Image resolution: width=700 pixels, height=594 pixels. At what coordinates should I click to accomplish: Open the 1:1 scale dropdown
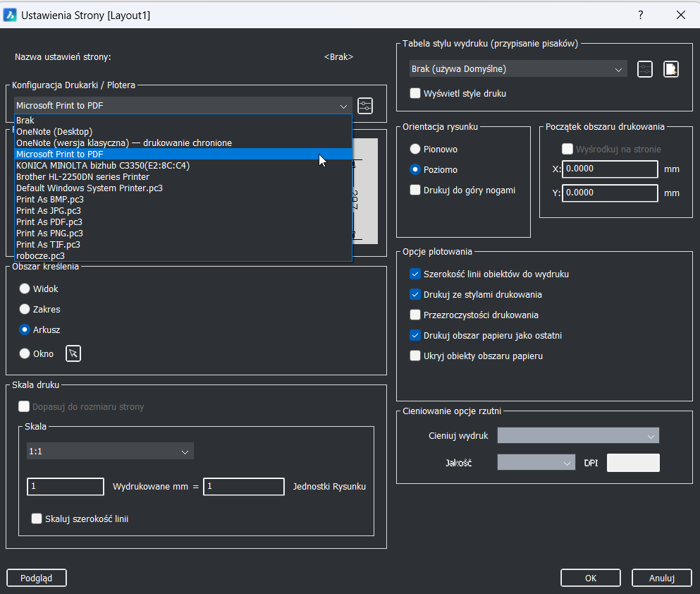pos(110,451)
